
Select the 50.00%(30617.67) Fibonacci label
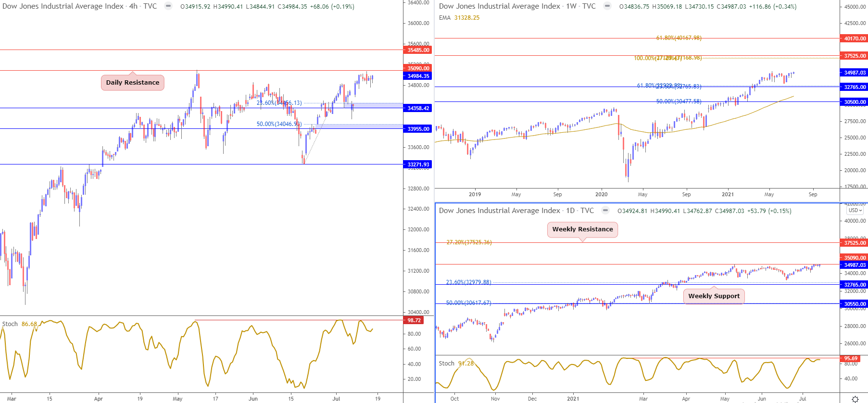coord(468,303)
